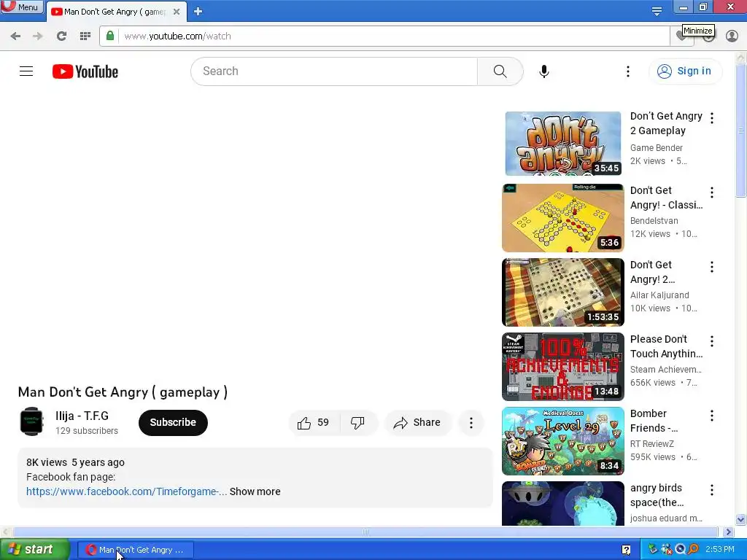This screenshot has width=747, height=560.
Task: Open Speed Dial grid icon
Action: click(85, 36)
